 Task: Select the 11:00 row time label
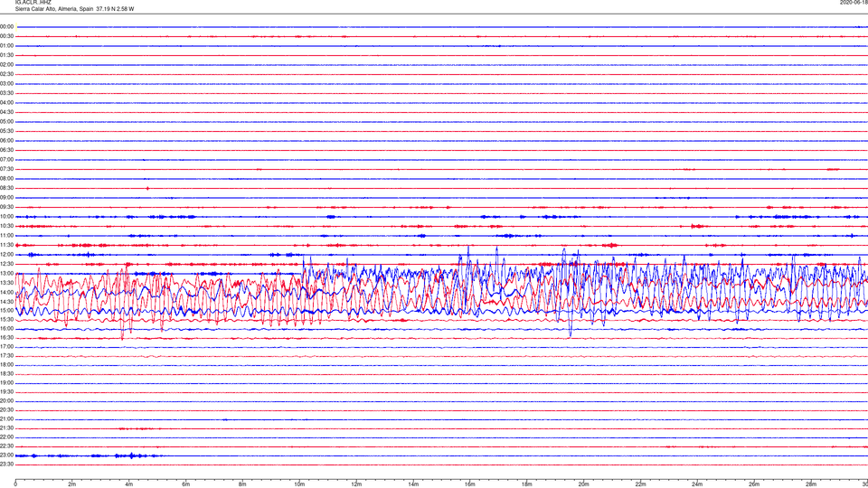pyautogui.click(x=6, y=236)
